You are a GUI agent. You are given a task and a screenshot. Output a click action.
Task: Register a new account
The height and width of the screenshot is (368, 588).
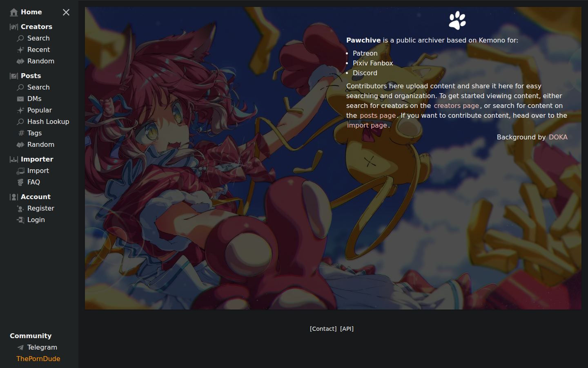41,209
